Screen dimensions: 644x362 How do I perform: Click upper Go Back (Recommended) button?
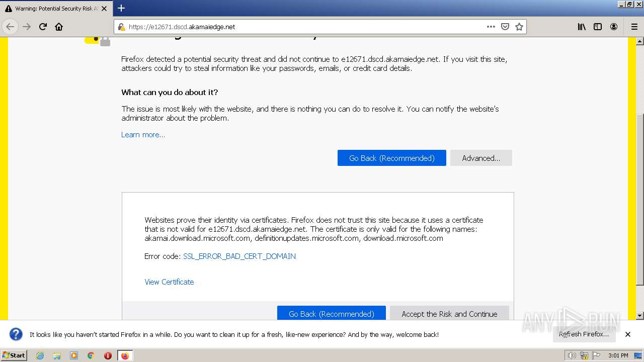coord(391,158)
